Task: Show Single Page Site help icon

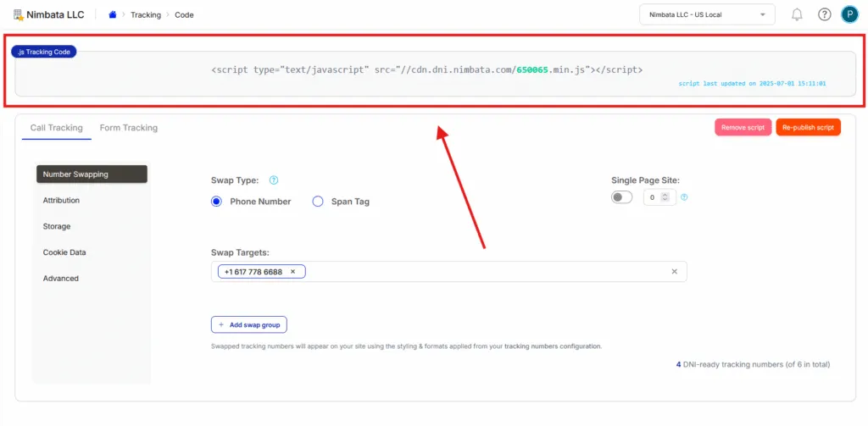Action: 684,197
